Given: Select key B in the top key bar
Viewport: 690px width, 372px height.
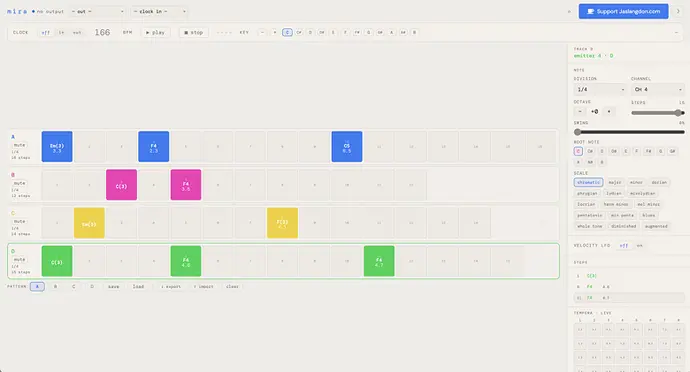Looking at the screenshot, I should (414, 33).
